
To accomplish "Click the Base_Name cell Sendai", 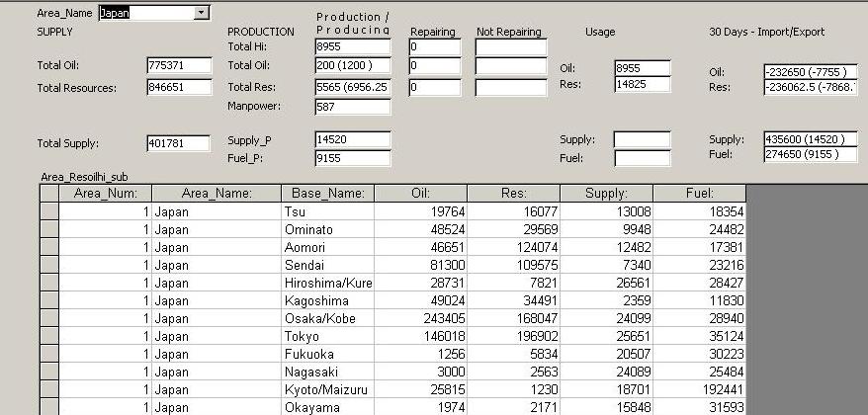I will pyautogui.click(x=327, y=265).
